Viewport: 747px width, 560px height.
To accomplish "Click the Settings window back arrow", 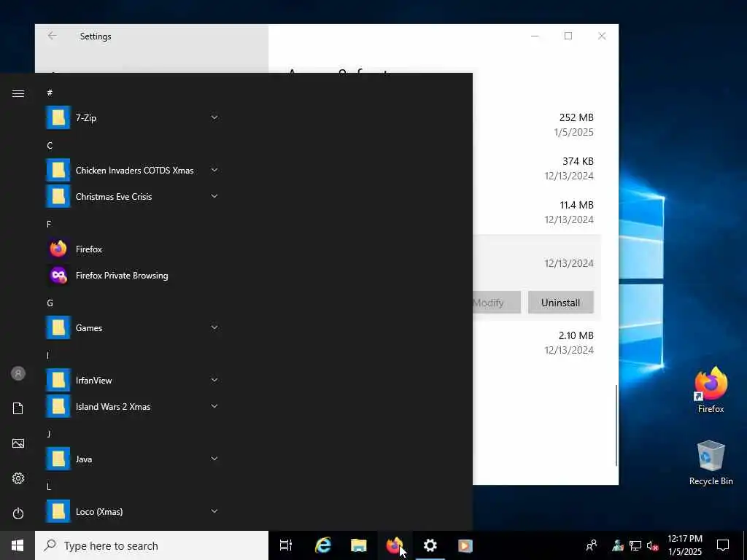I will (53, 36).
